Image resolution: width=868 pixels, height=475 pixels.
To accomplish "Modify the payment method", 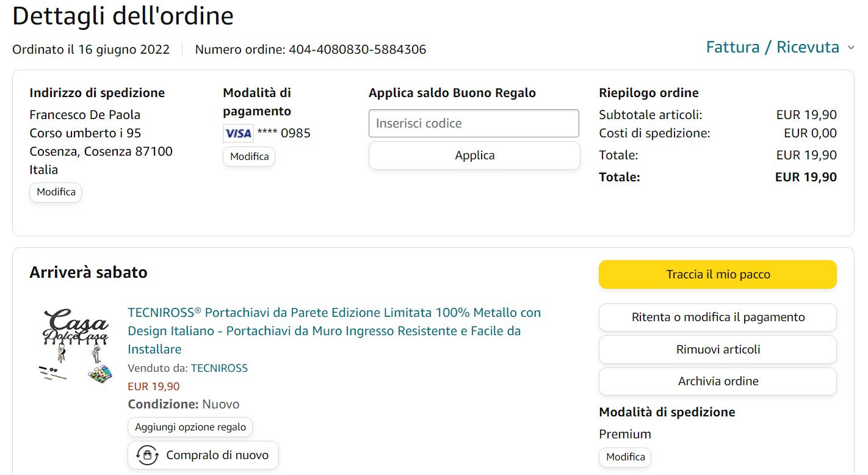I will pyautogui.click(x=249, y=157).
